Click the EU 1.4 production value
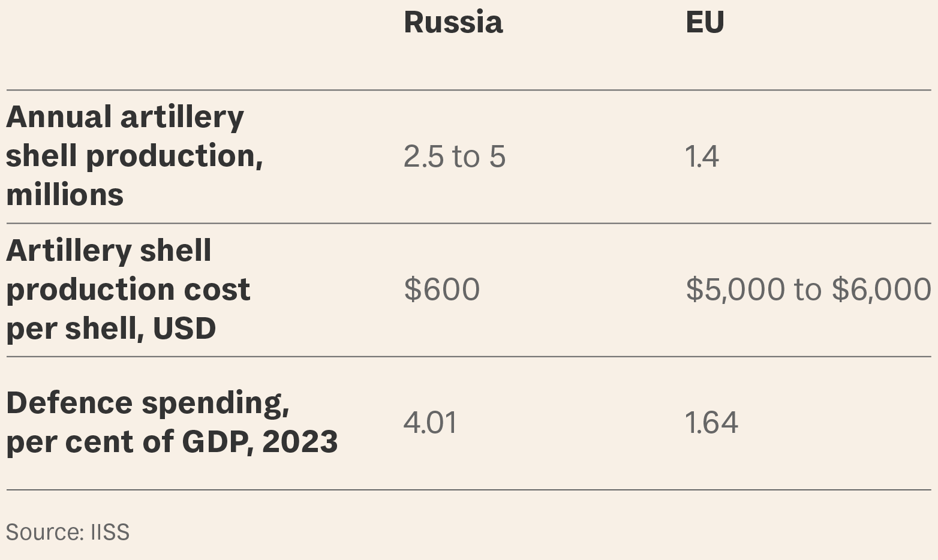 [x=702, y=156]
